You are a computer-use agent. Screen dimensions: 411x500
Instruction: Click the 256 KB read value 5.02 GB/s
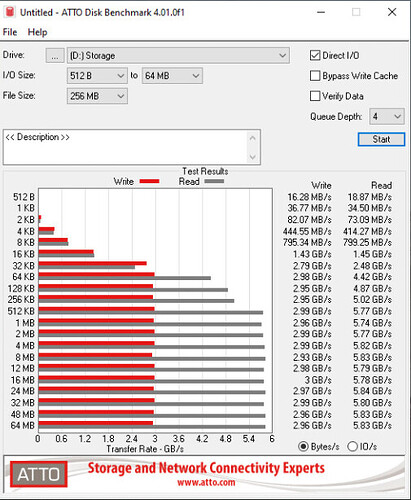coord(372,299)
